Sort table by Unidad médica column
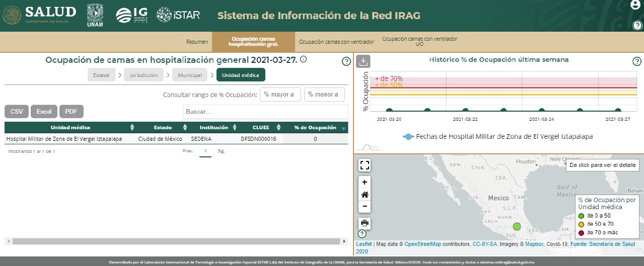Screen dimensions: 644x266 [70, 128]
